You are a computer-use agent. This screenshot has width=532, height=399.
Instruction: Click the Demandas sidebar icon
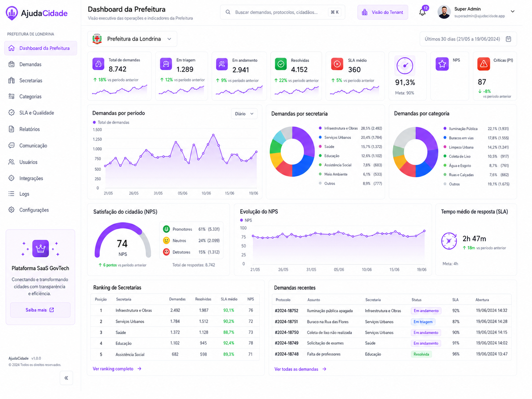pos(11,64)
